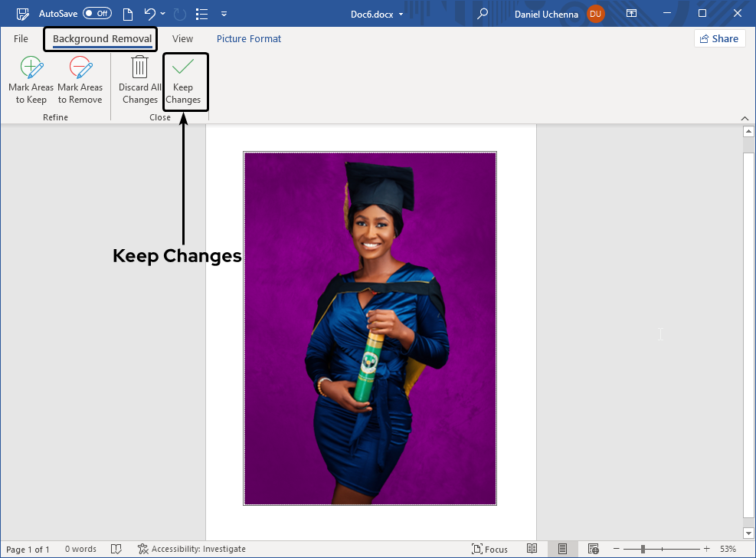Open the search magnifier in title bar

pyautogui.click(x=482, y=14)
